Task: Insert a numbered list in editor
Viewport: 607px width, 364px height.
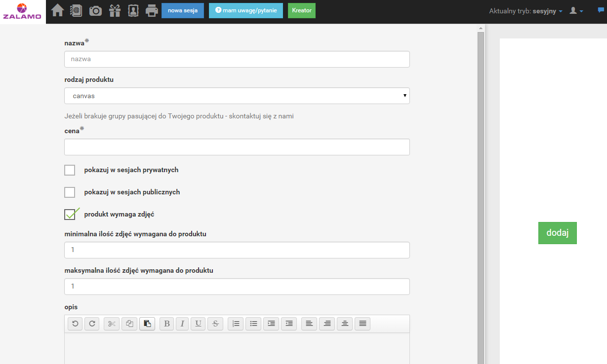Action: click(x=236, y=324)
